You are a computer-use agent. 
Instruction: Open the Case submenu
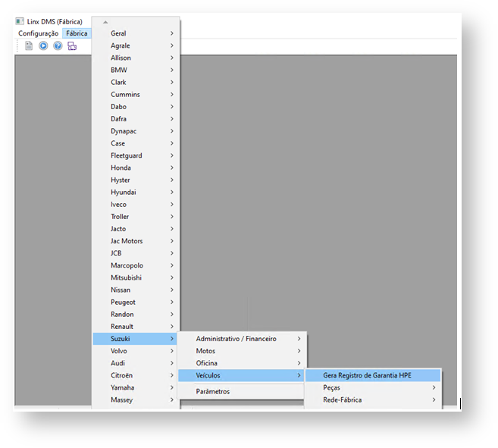136,143
